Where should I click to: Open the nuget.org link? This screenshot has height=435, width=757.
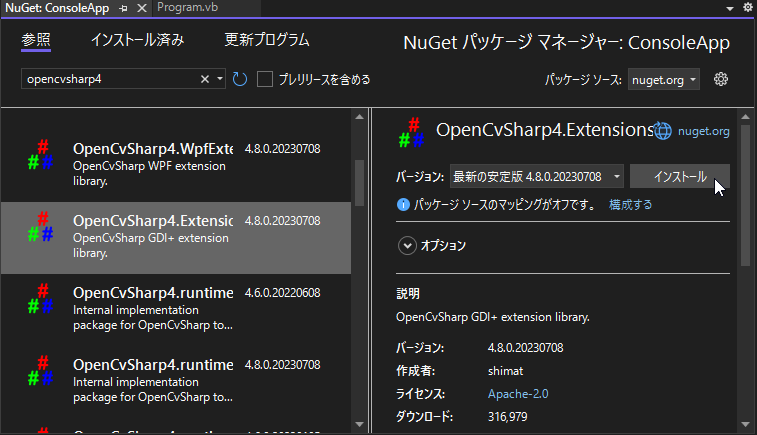pyautogui.click(x=703, y=131)
